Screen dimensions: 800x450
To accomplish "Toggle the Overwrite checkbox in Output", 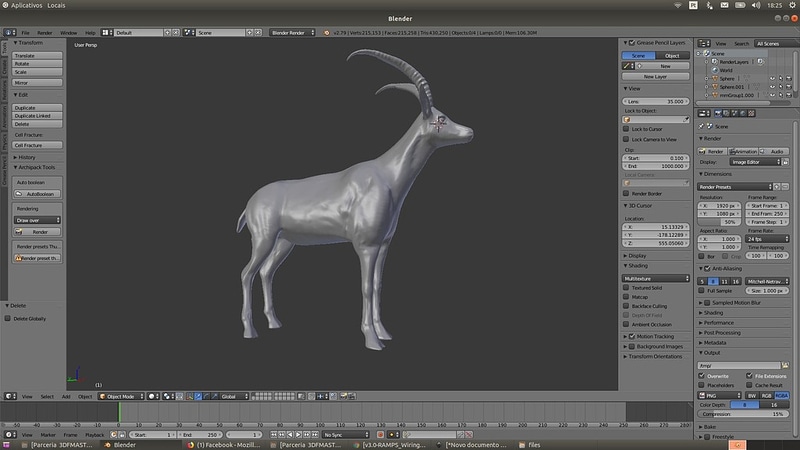I will (702, 376).
